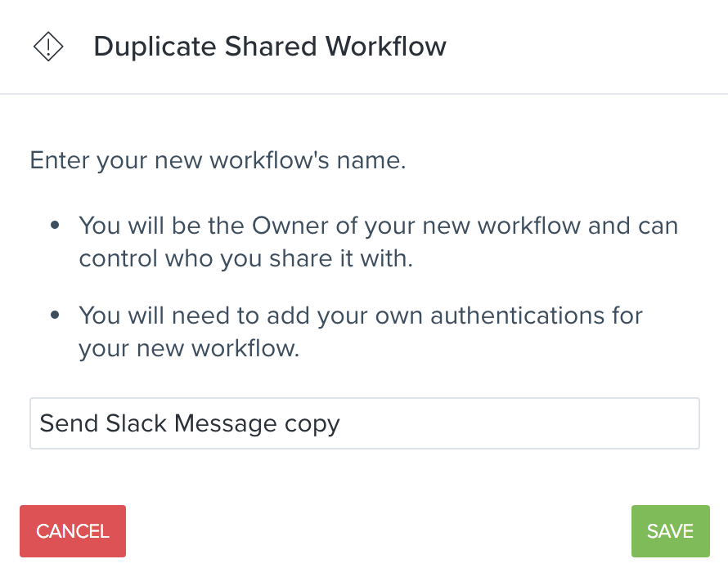Click the CANCEL button

[73, 531]
